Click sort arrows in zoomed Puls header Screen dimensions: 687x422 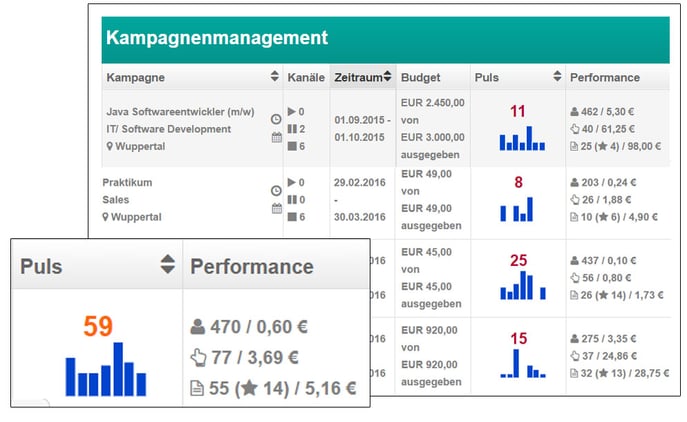pos(167,264)
